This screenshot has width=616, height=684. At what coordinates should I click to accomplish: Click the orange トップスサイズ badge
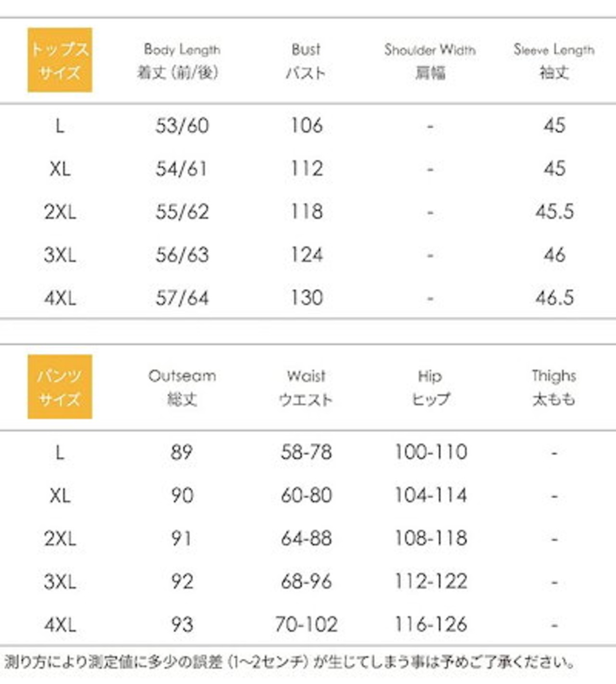pos(60,60)
